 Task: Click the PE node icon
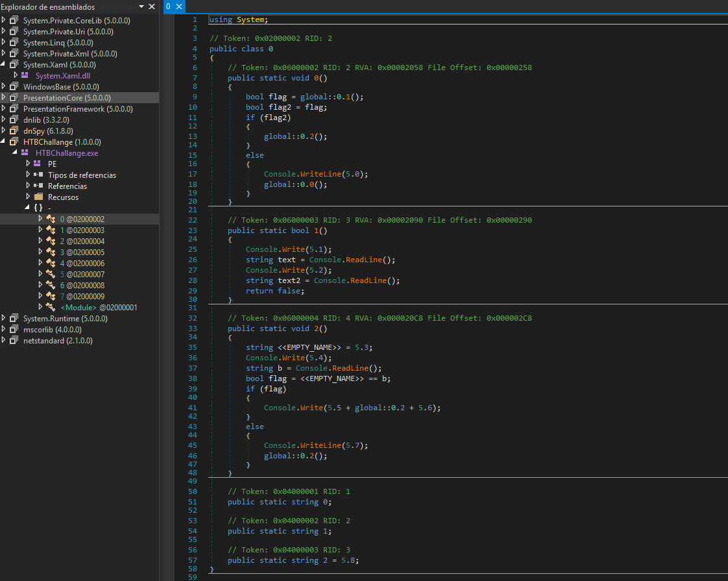(x=38, y=164)
